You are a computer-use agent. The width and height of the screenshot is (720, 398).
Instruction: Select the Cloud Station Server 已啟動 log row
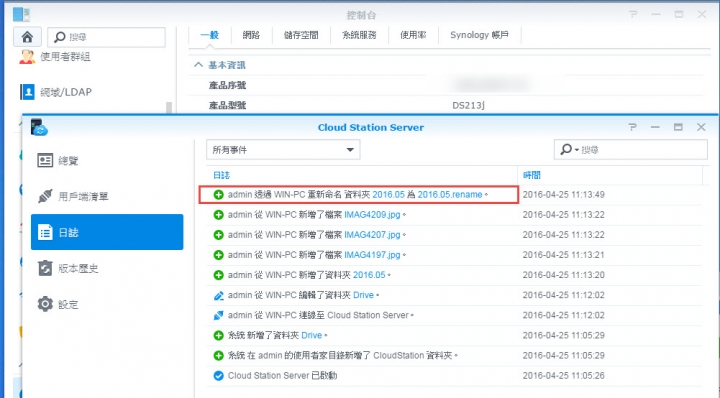point(455,376)
